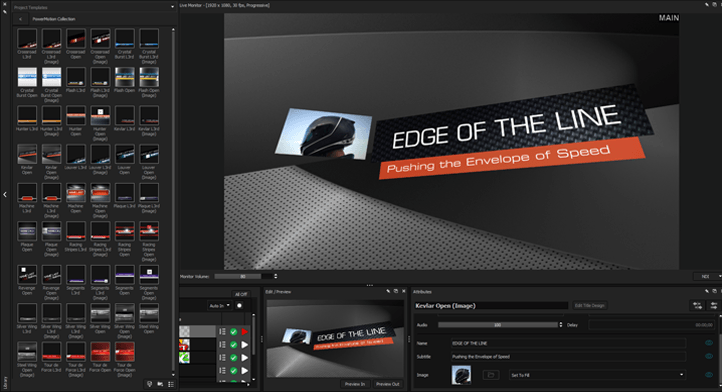The image size is (722, 392).
Task: Click the Preview Out button
Action: [x=388, y=384]
